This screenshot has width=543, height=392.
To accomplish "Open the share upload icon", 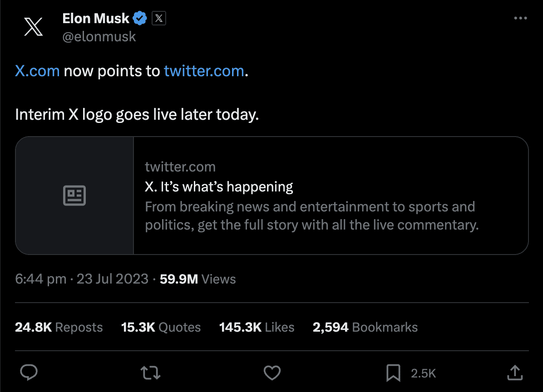I will 514,373.
